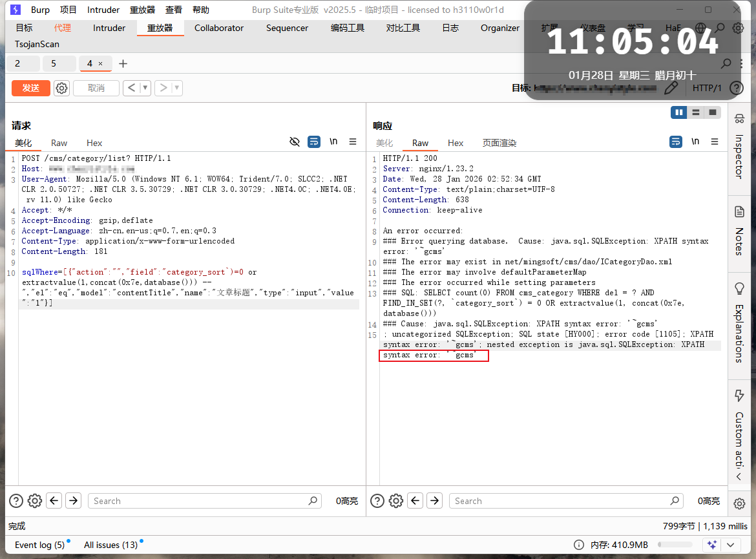The image size is (756, 559).
Task: Expand previous-history dropdown arrow
Action: 145,88
